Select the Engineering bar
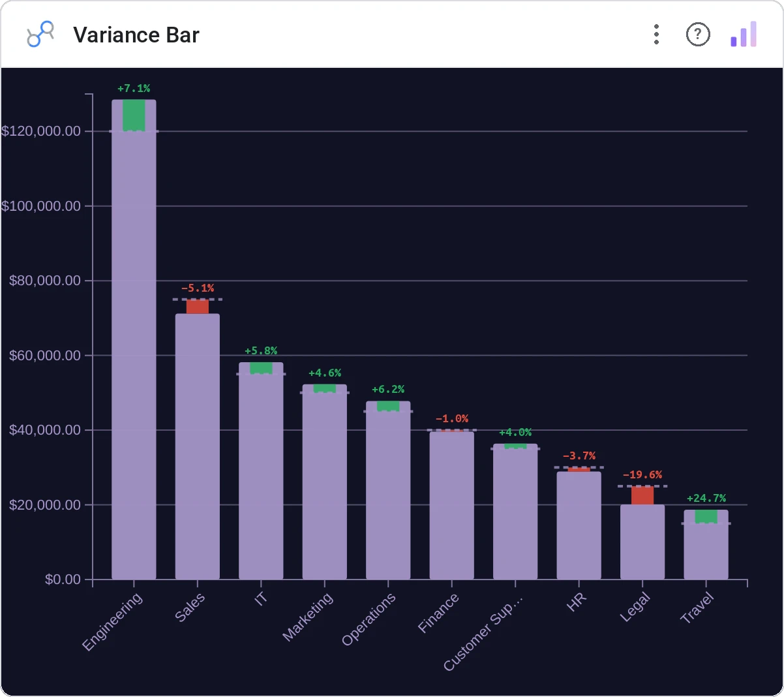784x697 pixels. point(134,339)
